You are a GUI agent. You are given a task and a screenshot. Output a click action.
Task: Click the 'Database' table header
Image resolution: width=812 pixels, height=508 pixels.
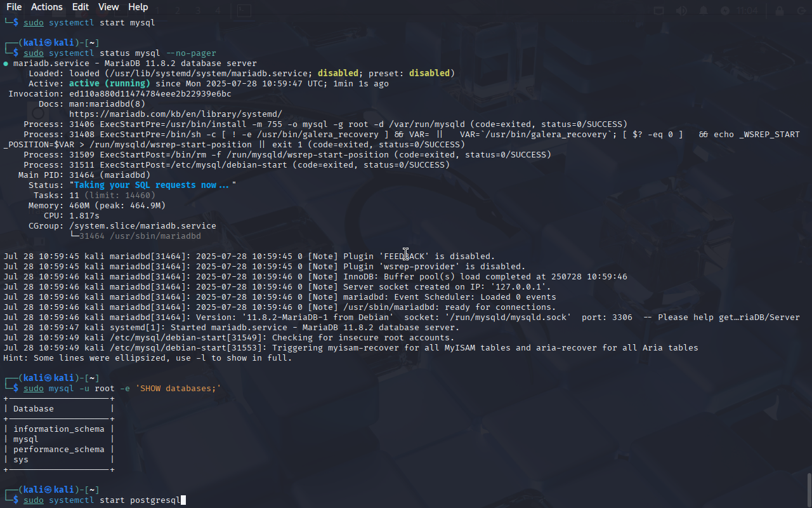click(34, 409)
